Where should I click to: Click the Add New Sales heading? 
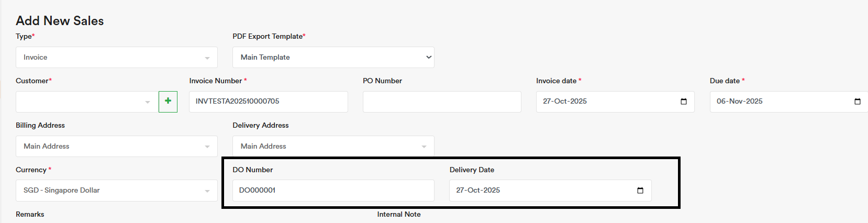point(60,21)
